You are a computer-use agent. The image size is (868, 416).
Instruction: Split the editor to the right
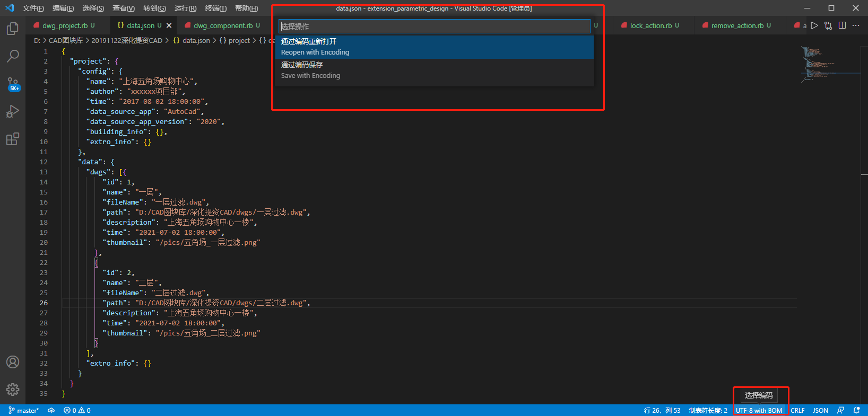[x=842, y=25]
